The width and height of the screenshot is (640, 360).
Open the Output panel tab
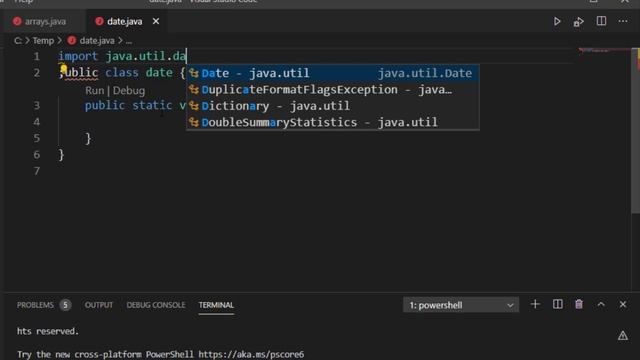[99, 305]
